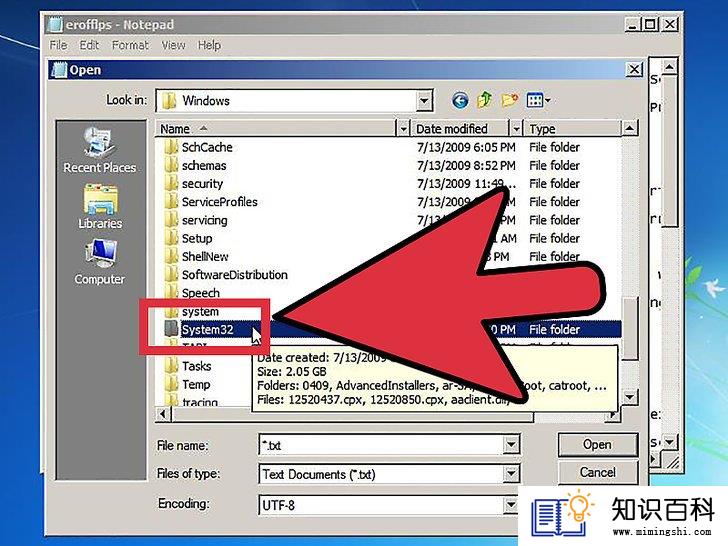The image size is (728, 546).
Task: Click the ShellNew folder icon
Action: pyautogui.click(x=171, y=256)
